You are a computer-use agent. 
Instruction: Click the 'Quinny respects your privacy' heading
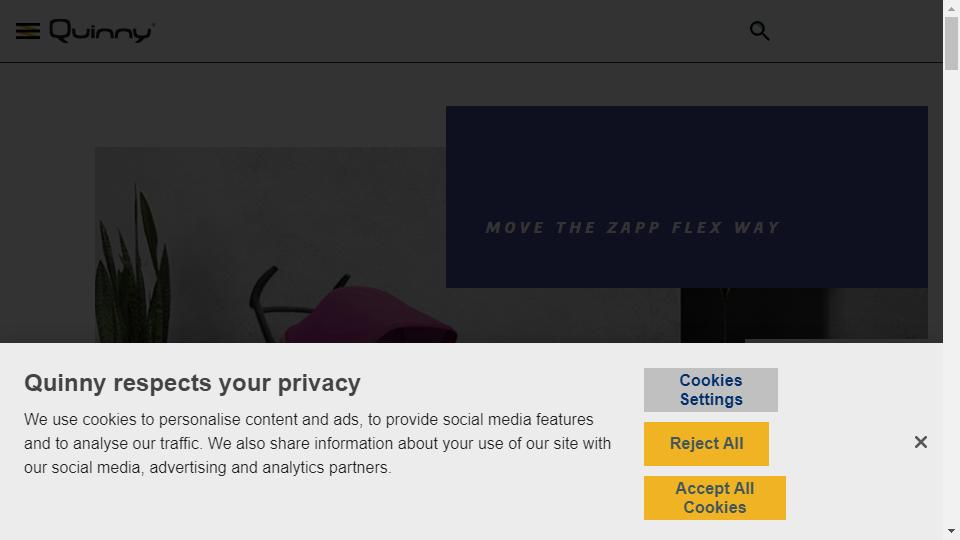click(192, 383)
